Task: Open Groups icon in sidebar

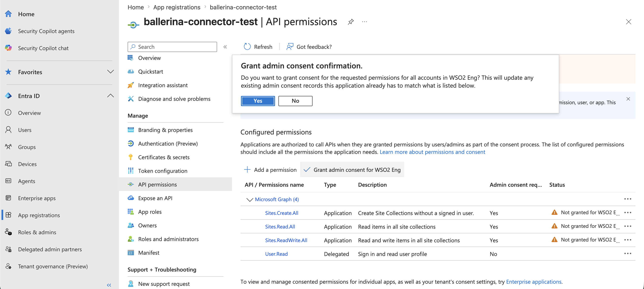Action: [x=8, y=147]
